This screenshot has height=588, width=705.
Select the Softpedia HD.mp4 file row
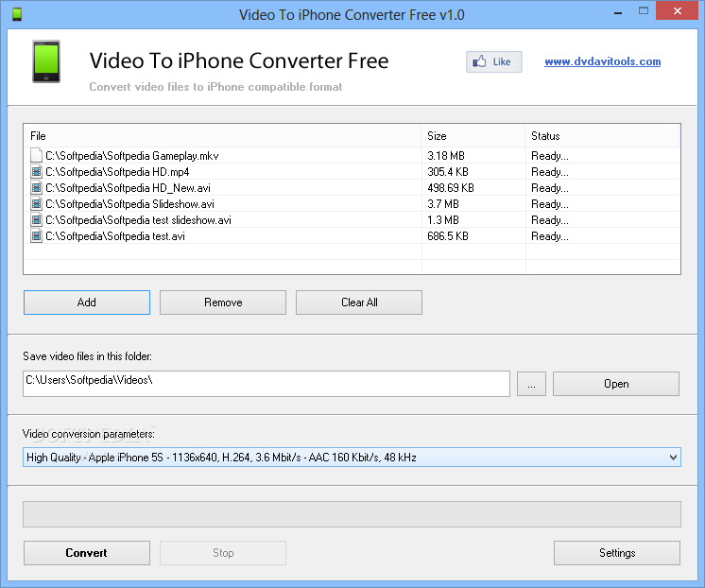click(x=352, y=172)
